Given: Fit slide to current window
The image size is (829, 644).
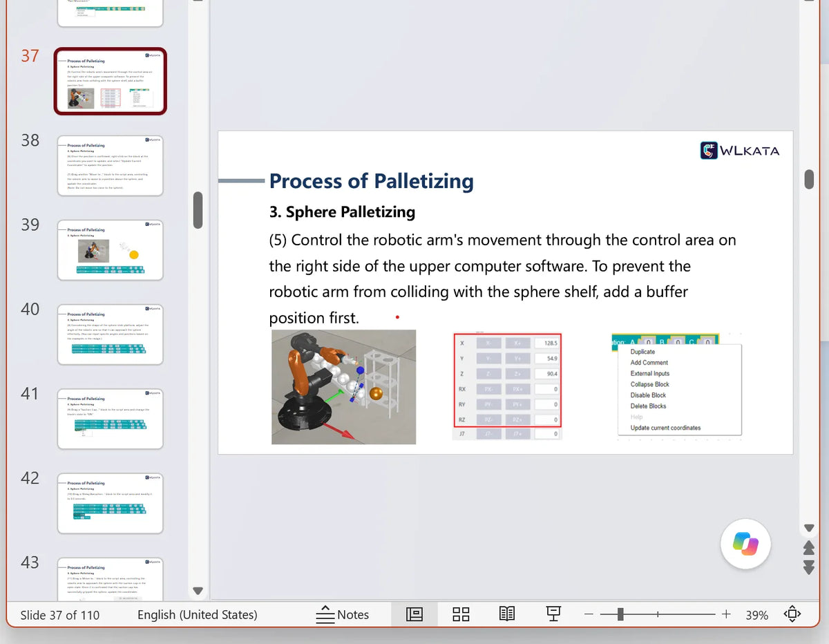Looking at the screenshot, I should pos(792,614).
